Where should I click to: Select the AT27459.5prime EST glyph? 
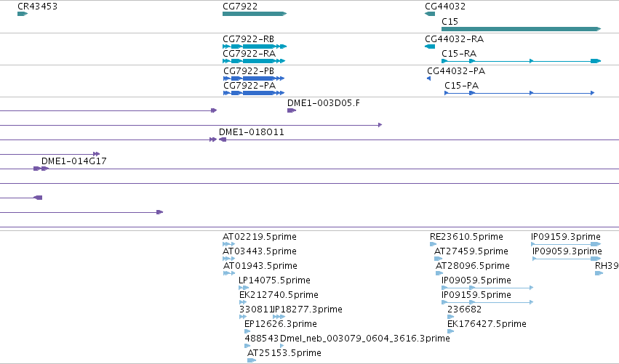(438, 259)
